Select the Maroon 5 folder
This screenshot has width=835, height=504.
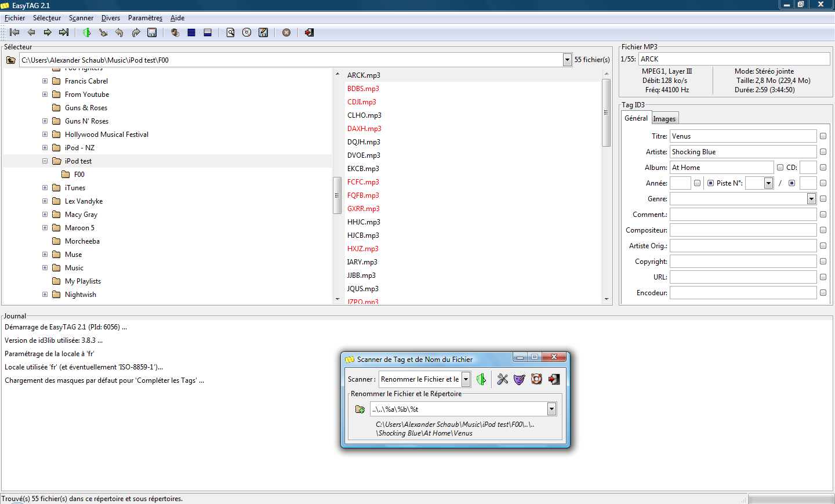79,228
